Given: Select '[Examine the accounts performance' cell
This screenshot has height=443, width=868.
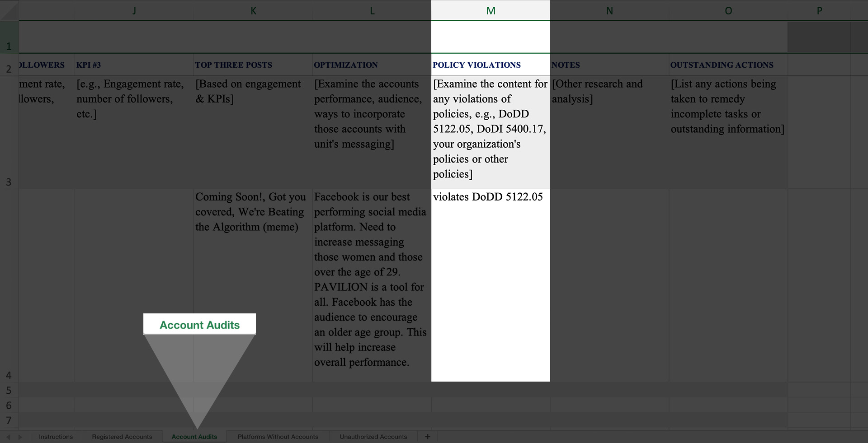Looking at the screenshot, I should [x=372, y=132].
